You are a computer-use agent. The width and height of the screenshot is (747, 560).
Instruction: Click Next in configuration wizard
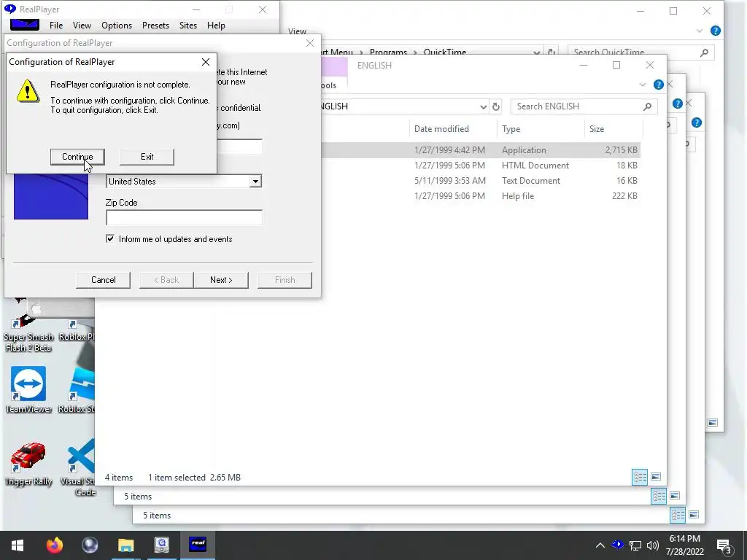tap(221, 280)
